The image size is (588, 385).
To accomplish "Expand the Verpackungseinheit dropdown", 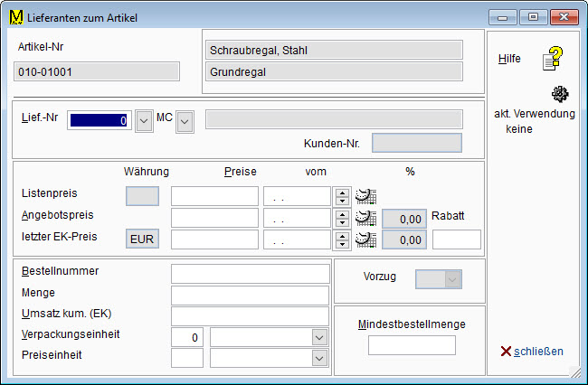I will 318,336.
